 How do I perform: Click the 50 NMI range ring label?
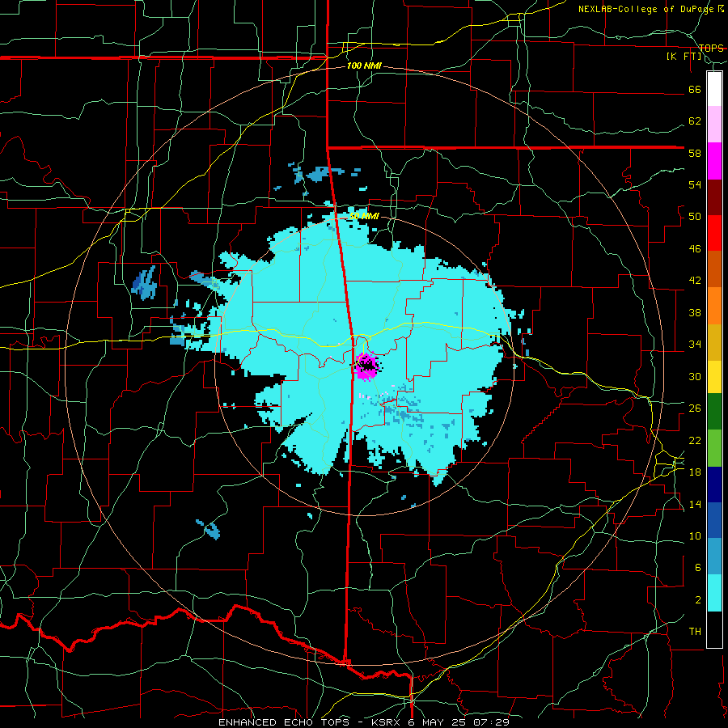[x=363, y=216]
